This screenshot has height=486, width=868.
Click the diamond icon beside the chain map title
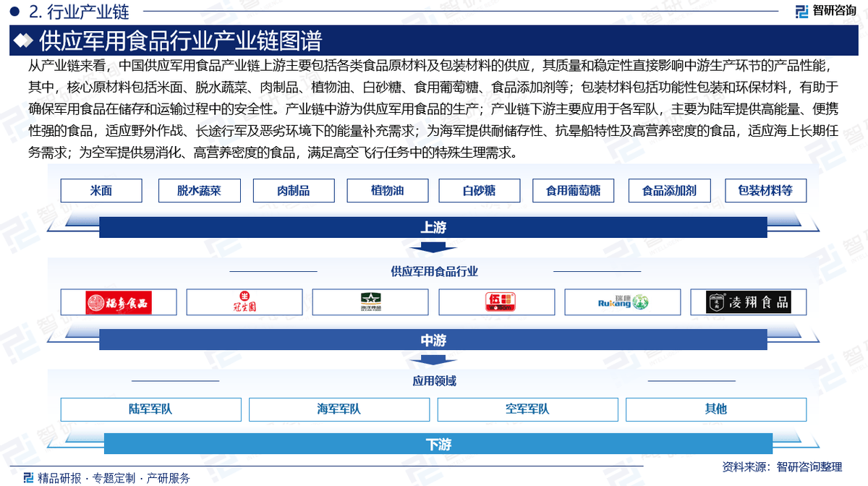coord(24,40)
